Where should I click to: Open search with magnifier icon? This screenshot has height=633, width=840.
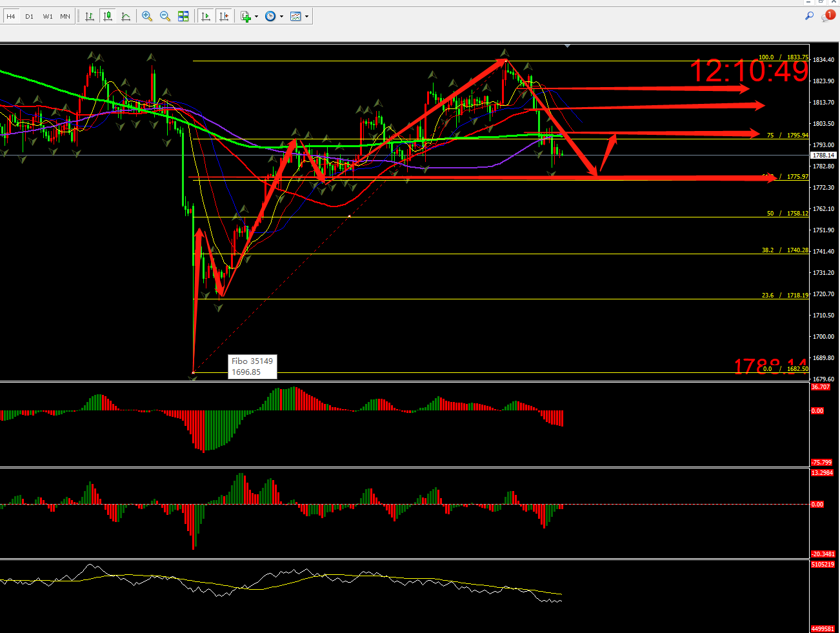pos(809,16)
